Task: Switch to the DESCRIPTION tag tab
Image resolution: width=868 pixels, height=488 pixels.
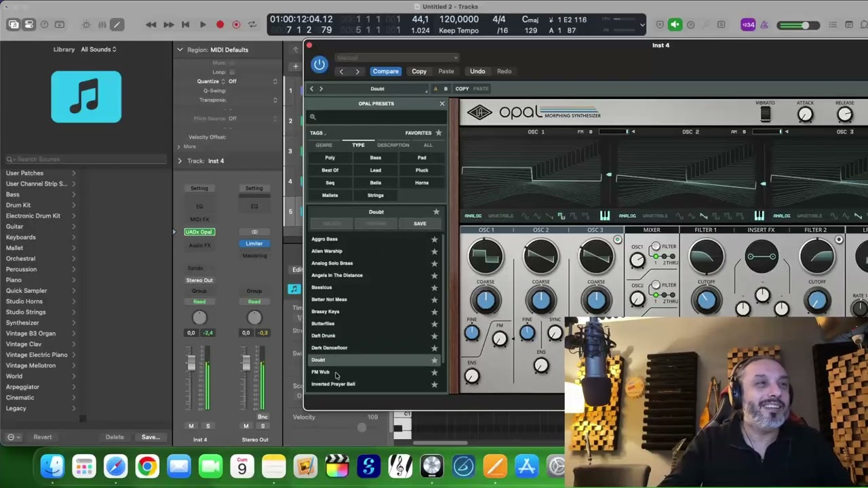Action: (x=393, y=145)
